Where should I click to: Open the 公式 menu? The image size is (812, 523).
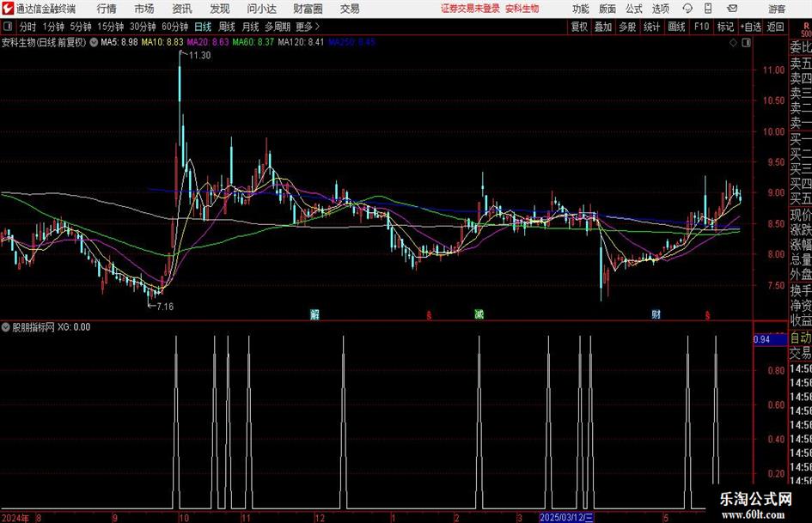click(x=634, y=9)
